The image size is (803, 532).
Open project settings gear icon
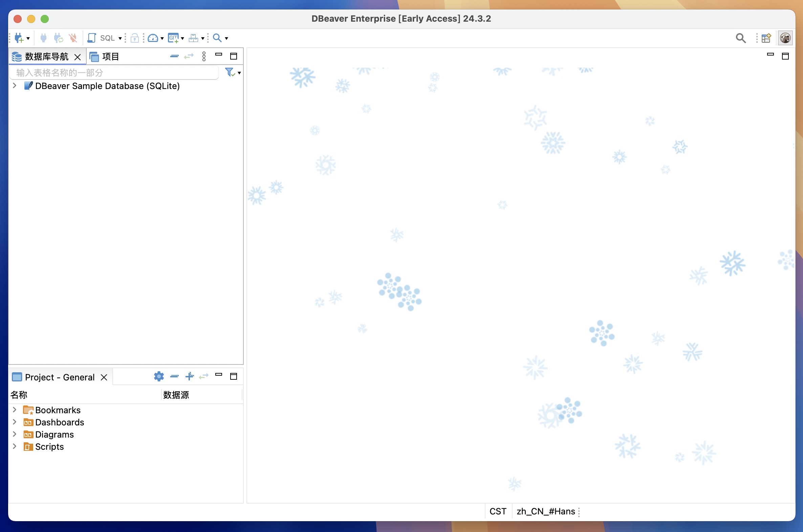click(x=159, y=376)
